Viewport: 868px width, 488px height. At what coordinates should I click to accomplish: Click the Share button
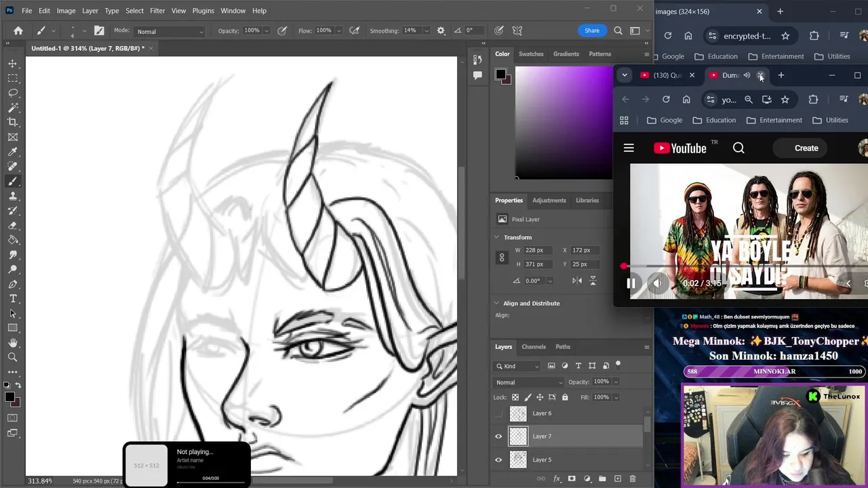(592, 30)
